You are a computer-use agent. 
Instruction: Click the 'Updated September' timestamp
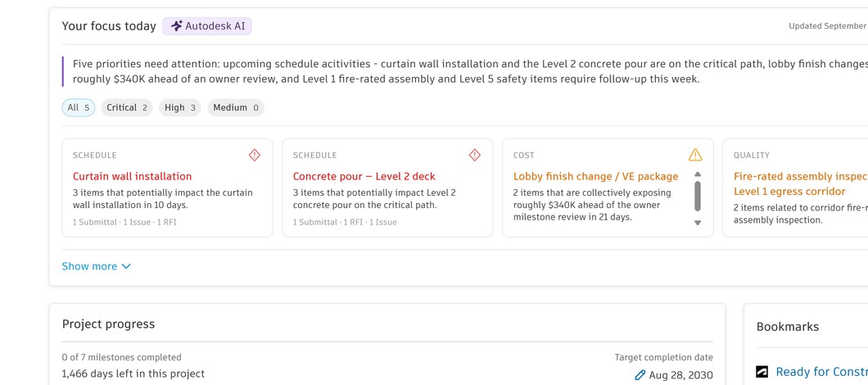[x=828, y=26]
